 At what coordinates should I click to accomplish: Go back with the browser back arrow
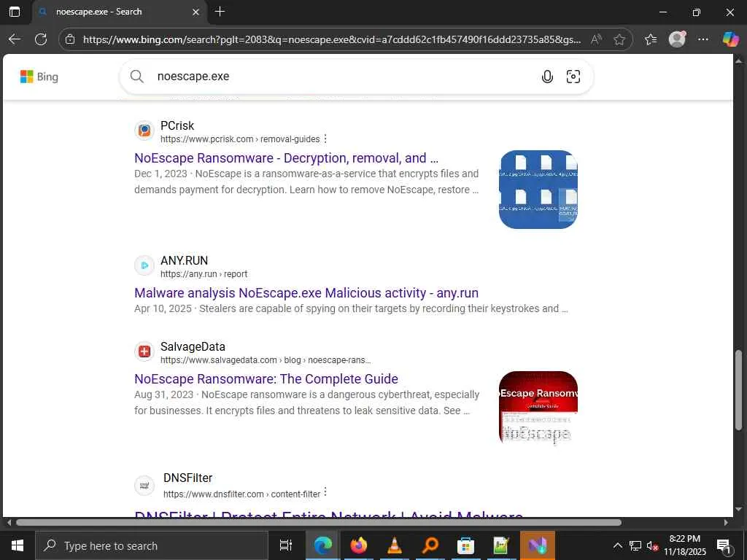point(15,39)
